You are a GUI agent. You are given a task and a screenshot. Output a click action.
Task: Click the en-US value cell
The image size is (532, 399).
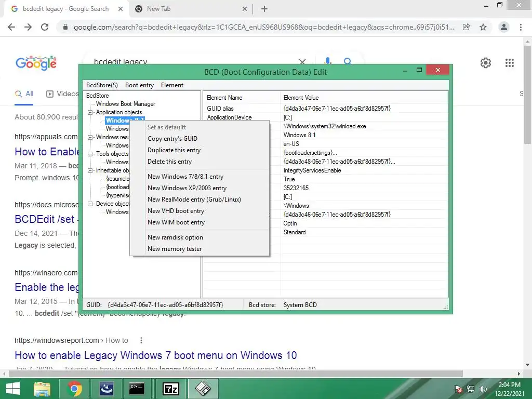click(291, 144)
